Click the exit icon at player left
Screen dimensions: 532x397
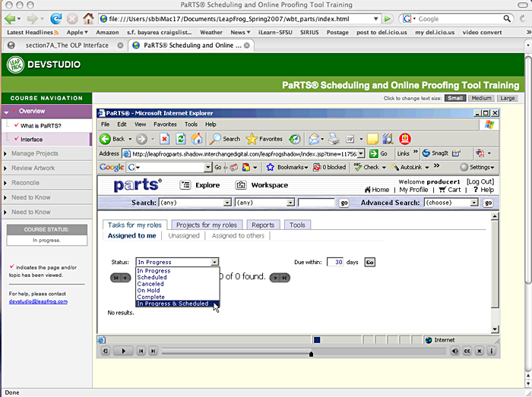tap(106, 351)
